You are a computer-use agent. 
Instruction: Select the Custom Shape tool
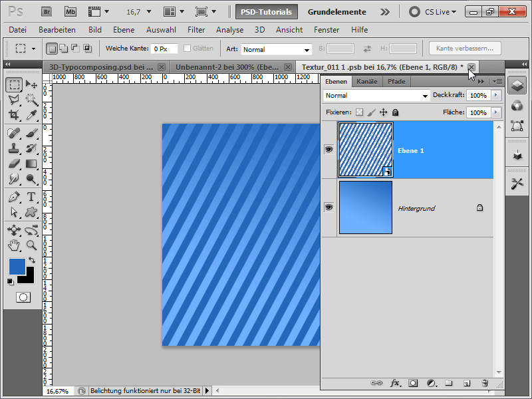[31, 212]
